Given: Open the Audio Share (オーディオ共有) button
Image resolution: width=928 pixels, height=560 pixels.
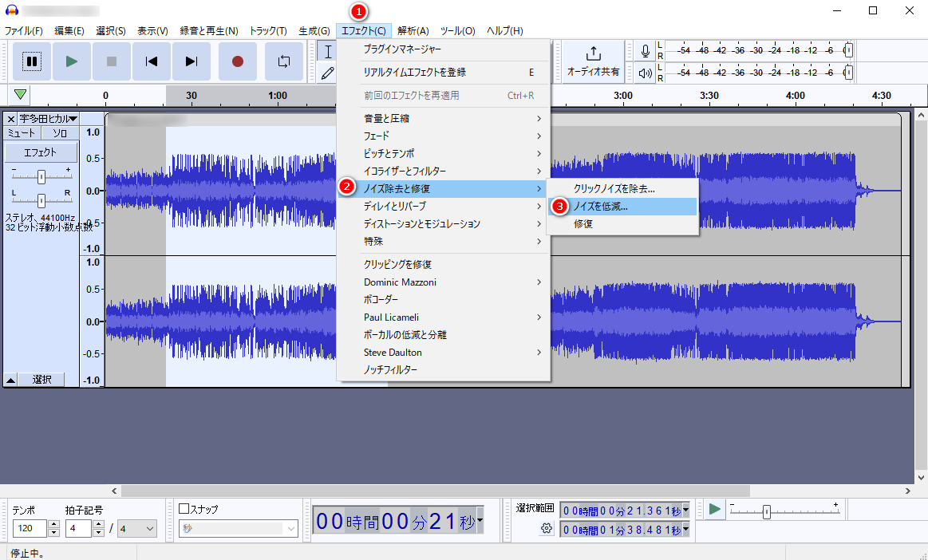Looking at the screenshot, I should [x=593, y=61].
